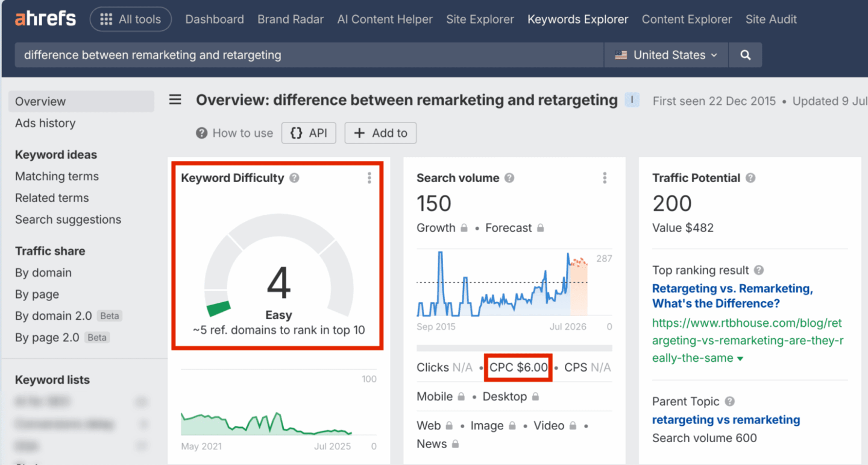Click the First seen 22 Dec 2015 text
Viewport: 868px width, 465px height.
click(714, 101)
